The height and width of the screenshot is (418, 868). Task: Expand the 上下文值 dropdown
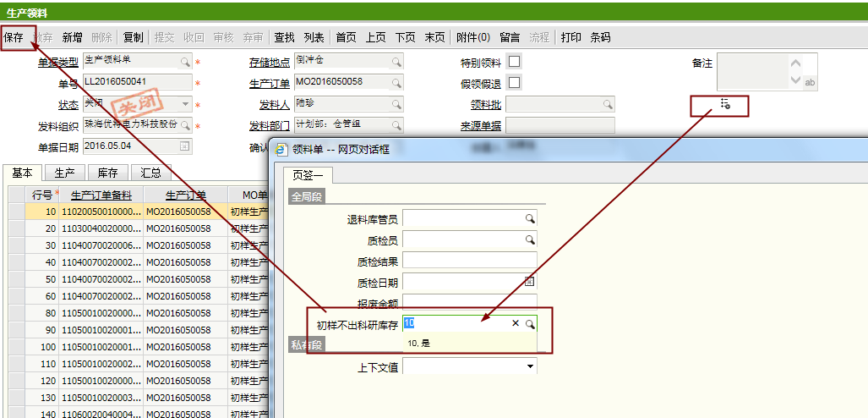(530, 366)
